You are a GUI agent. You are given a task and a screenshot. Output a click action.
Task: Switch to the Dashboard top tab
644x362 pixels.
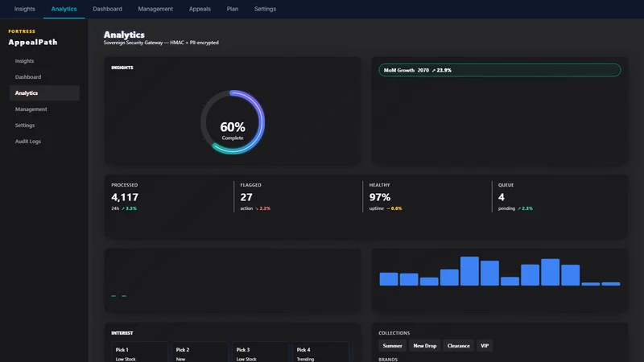[x=107, y=9]
